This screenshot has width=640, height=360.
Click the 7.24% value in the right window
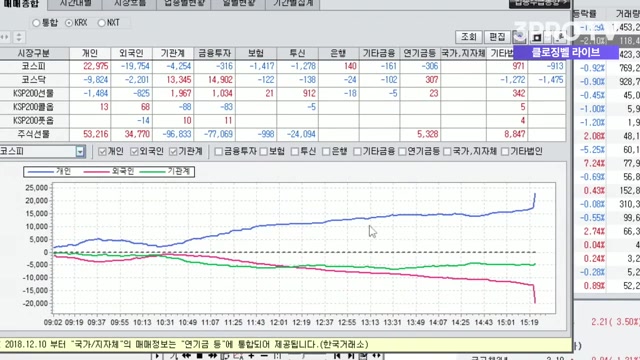click(x=594, y=163)
